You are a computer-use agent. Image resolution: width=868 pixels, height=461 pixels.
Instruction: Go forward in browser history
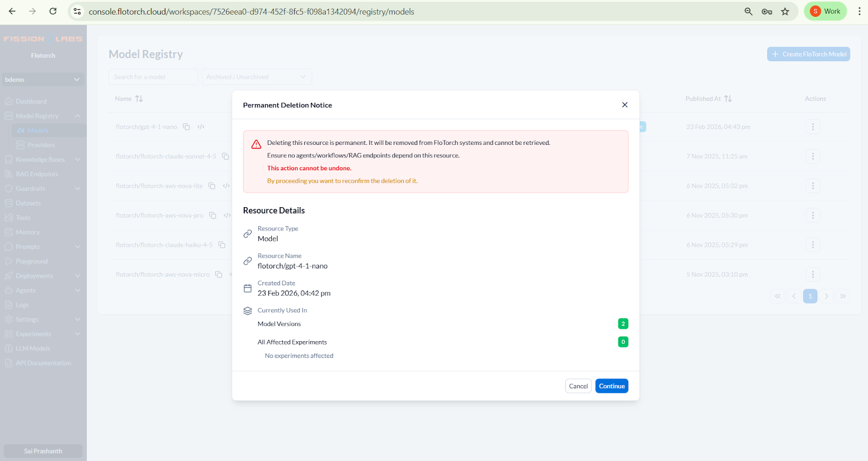pos(33,11)
